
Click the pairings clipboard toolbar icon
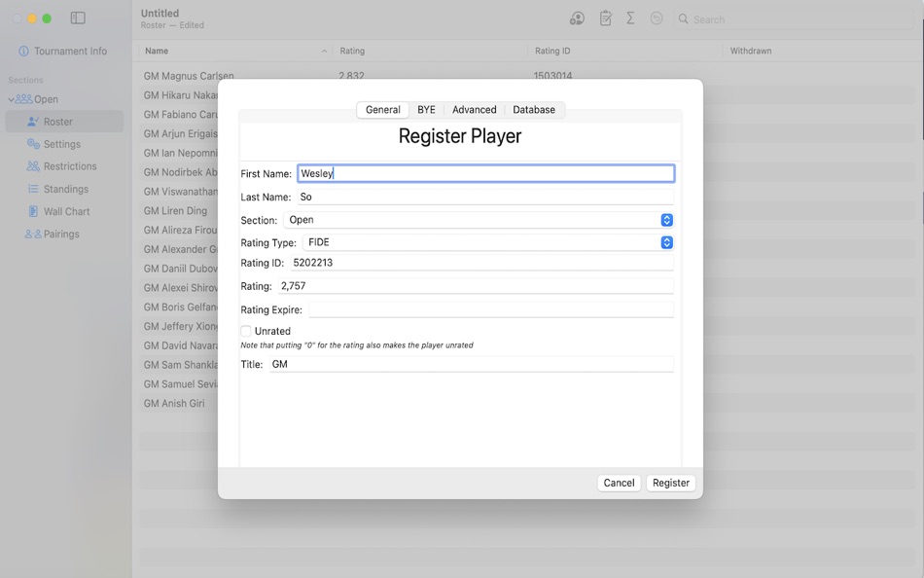(605, 18)
